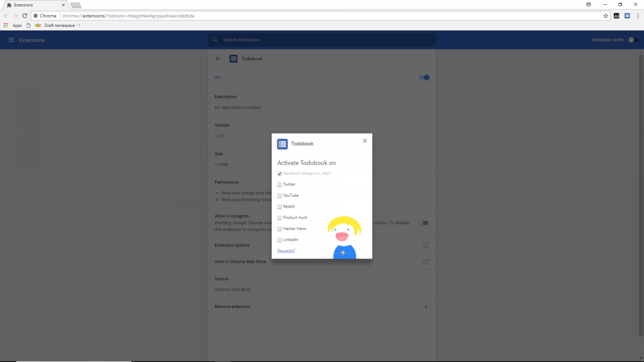The width and height of the screenshot is (644, 362).
Task: Click the address bar URL
Action: click(x=128, y=16)
